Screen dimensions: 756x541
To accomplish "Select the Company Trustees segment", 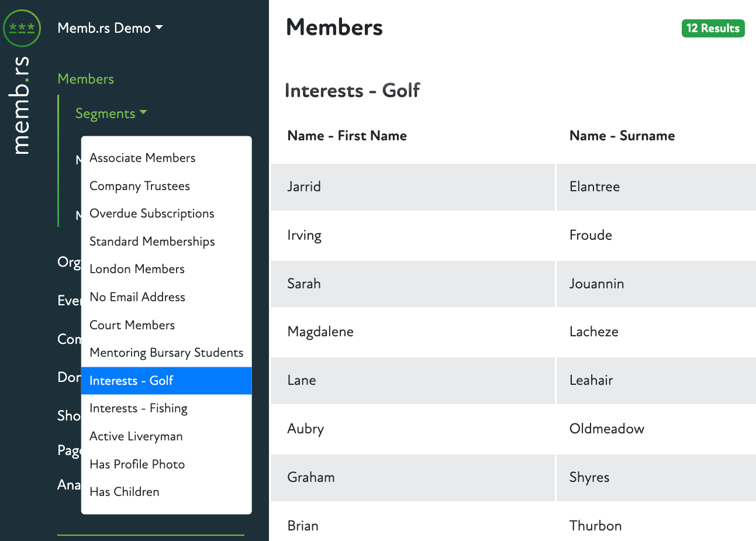I will click(x=139, y=186).
